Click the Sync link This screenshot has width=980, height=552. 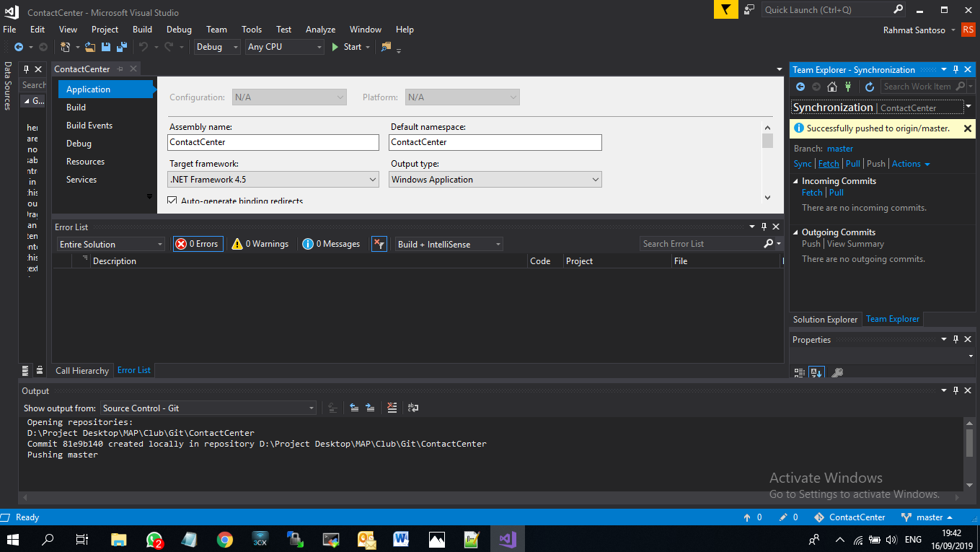pos(803,164)
